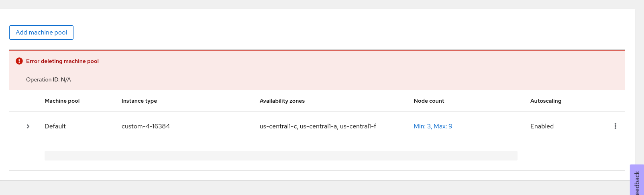Click the blank pink area of the error banner
The image size is (644, 195).
click(x=361, y=70)
